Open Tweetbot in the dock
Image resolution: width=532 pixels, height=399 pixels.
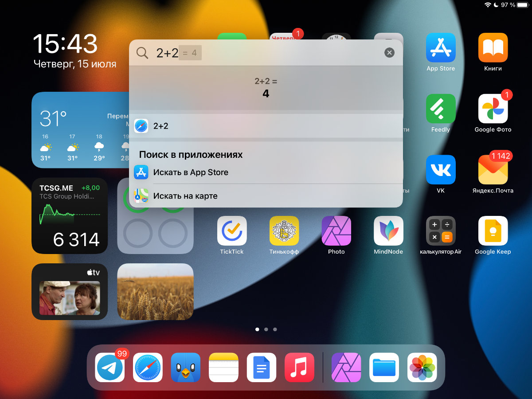click(x=186, y=368)
